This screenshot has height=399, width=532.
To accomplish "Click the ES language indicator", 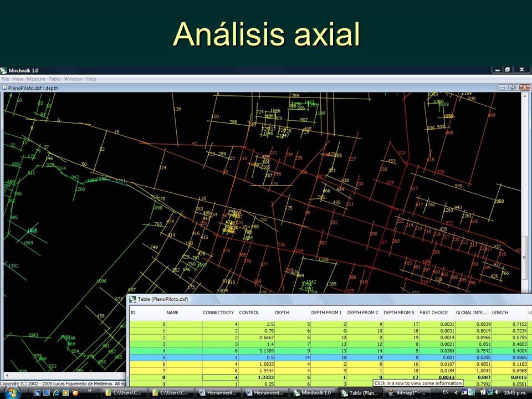I will pos(445,392).
